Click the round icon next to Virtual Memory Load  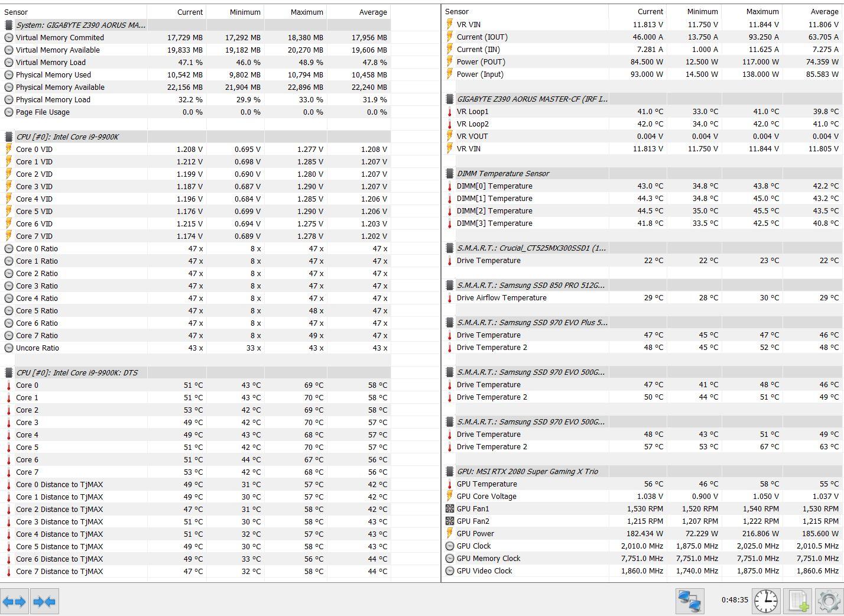pyautogui.click(x=9, y=63)
